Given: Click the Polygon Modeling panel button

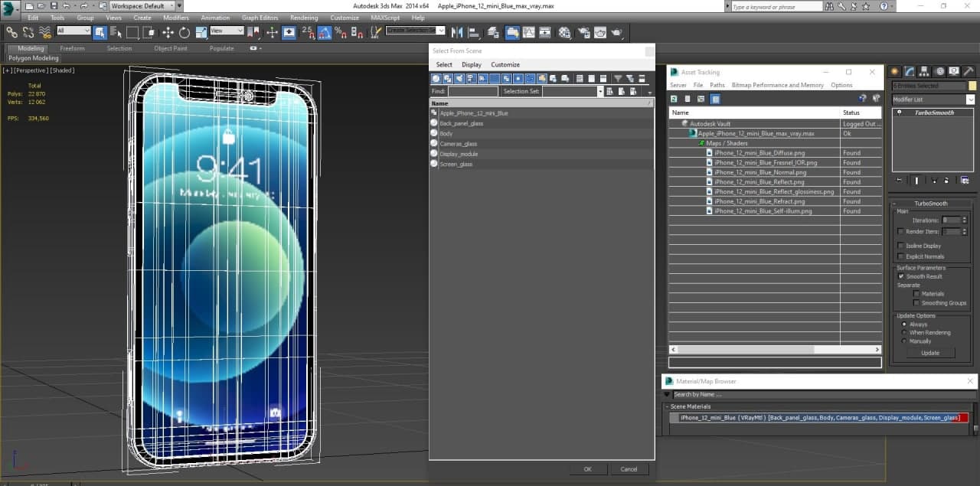Looking at the screenshot, I should 34,58.
